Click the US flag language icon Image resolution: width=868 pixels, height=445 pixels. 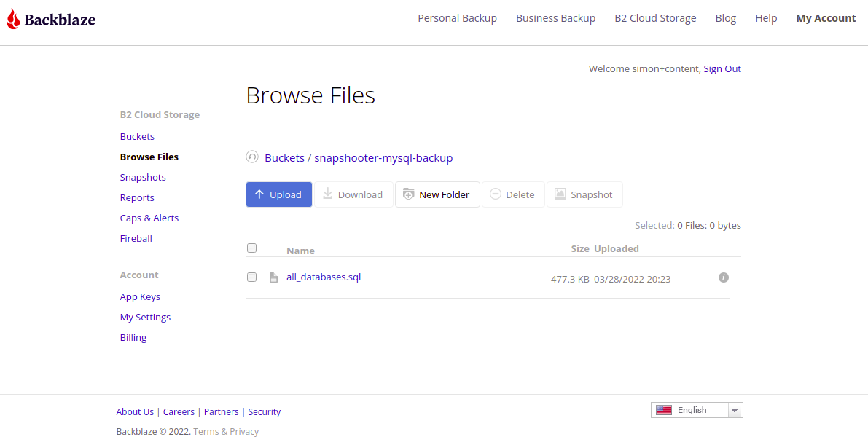tap(663, 410)
